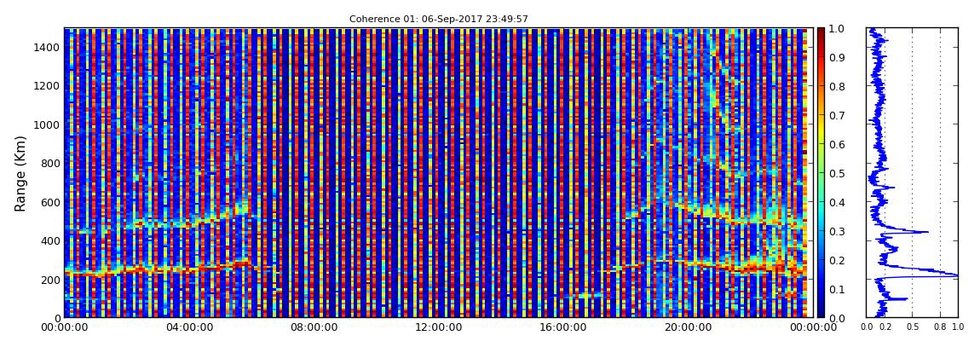The width and height of the screenshot is (980, 347).
Task: Click the 1400 range tick label
Action: 48,48
